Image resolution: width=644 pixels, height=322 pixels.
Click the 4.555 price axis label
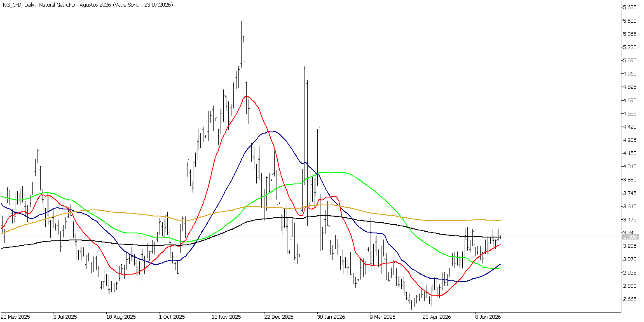630,113
